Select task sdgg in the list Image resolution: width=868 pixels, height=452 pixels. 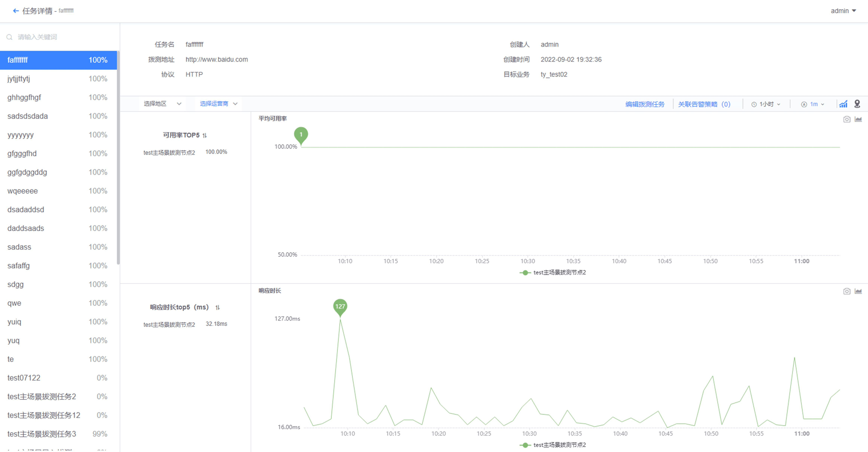[x=58, y=285]
